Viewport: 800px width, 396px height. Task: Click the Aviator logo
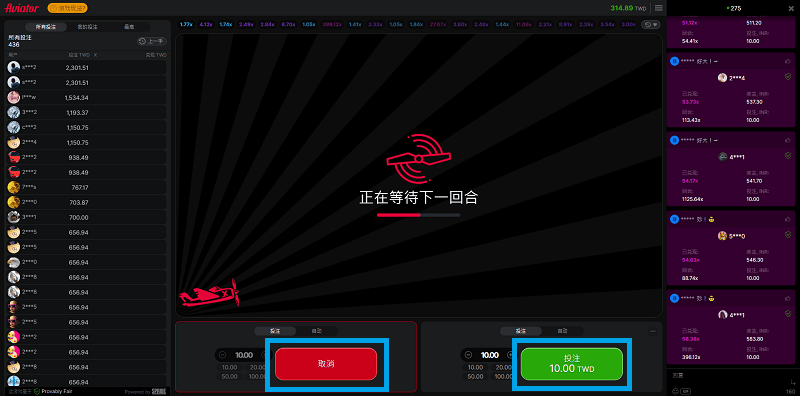tap(22, 8)
